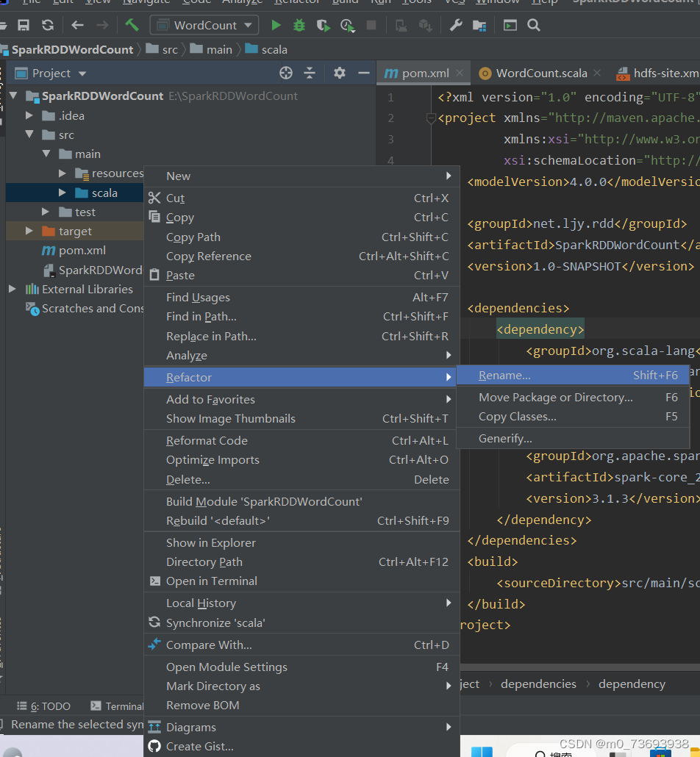Open project settings wrench icon
700x757 pixels.
click(456, 25)
